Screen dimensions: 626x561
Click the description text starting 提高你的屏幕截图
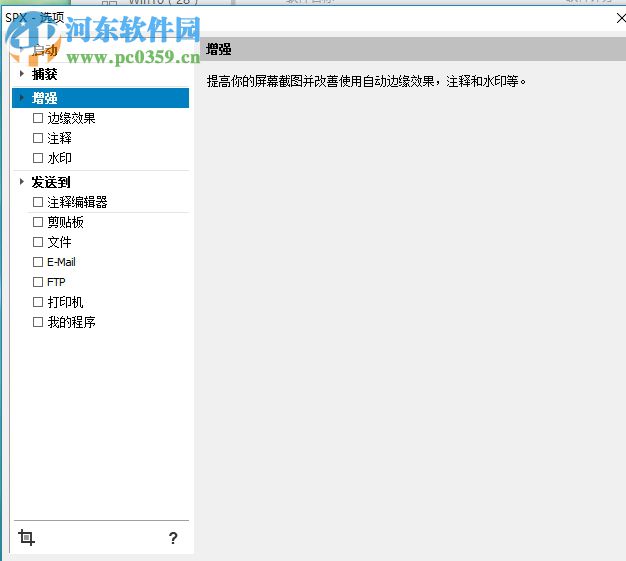pyautogui.click(x=366, y=81)
